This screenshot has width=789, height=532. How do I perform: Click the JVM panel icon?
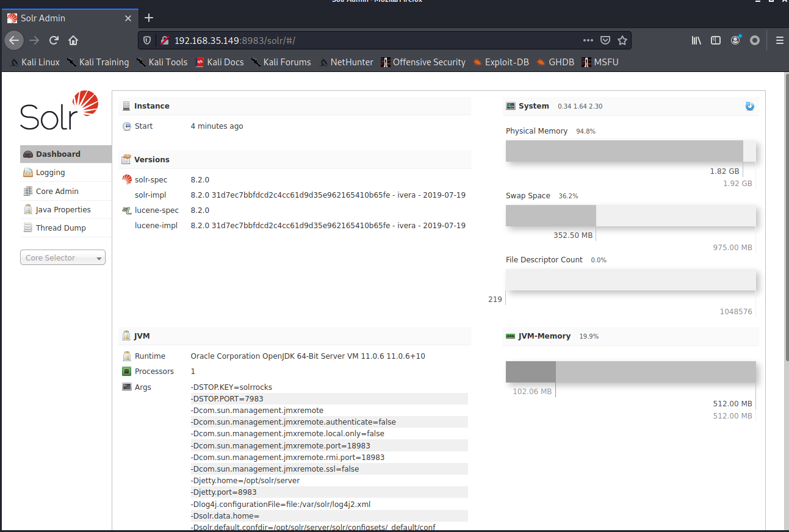pyautogui.click(x=126, y=336)
